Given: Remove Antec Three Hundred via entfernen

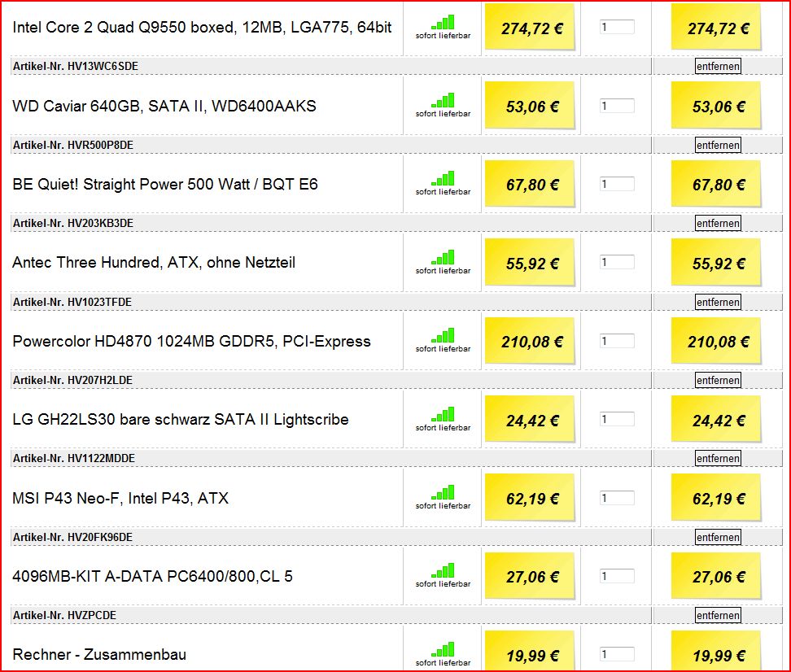Looking at the screenshot, I should (718, 302).
